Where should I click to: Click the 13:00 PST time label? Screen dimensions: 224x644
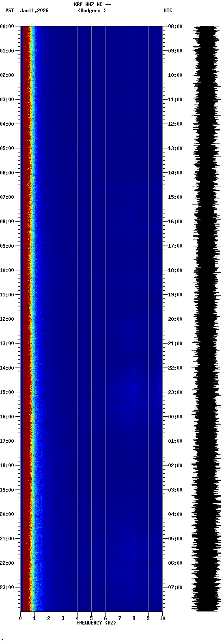click(7, 344)
